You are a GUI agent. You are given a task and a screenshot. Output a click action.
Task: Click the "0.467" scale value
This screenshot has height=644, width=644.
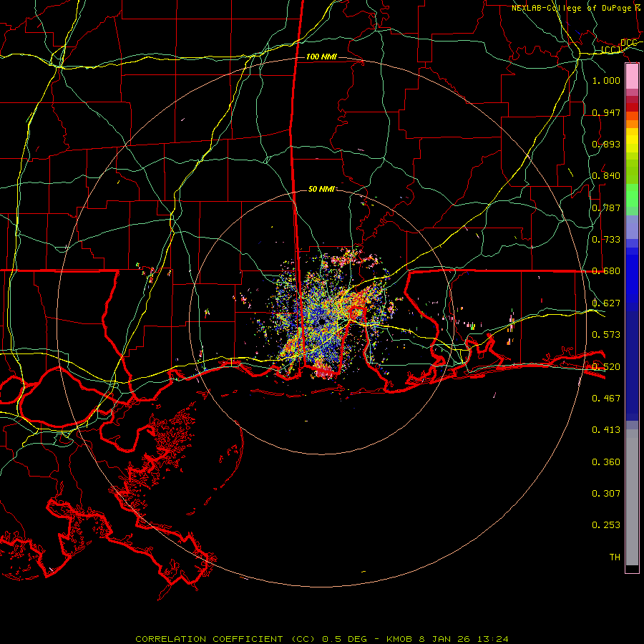point(606,398)
